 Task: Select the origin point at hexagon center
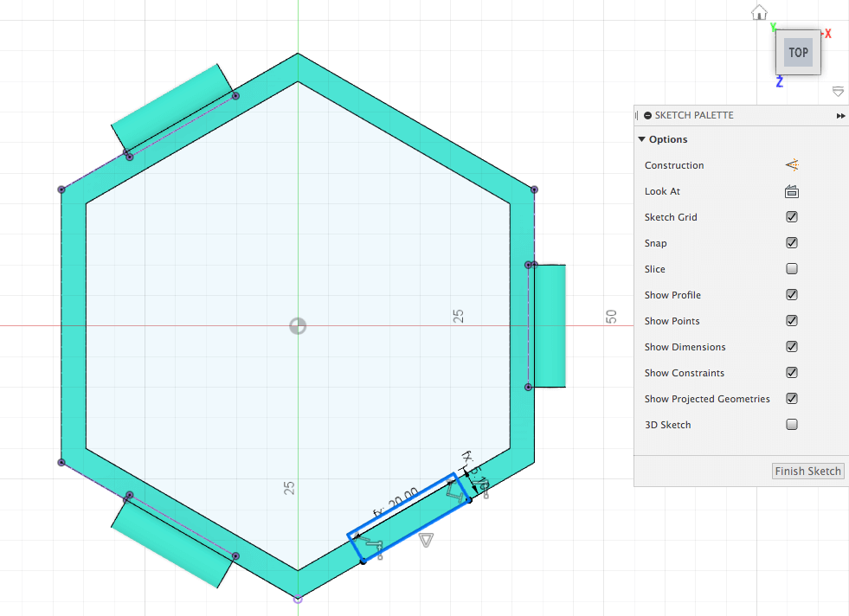(297, 326)
